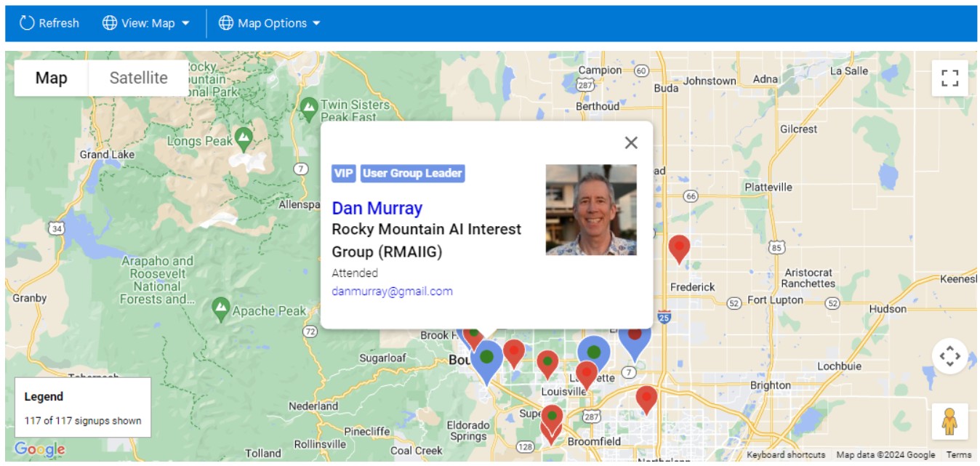Click the Refresh button
Screen dimensions: 980x466
point(49,23)
